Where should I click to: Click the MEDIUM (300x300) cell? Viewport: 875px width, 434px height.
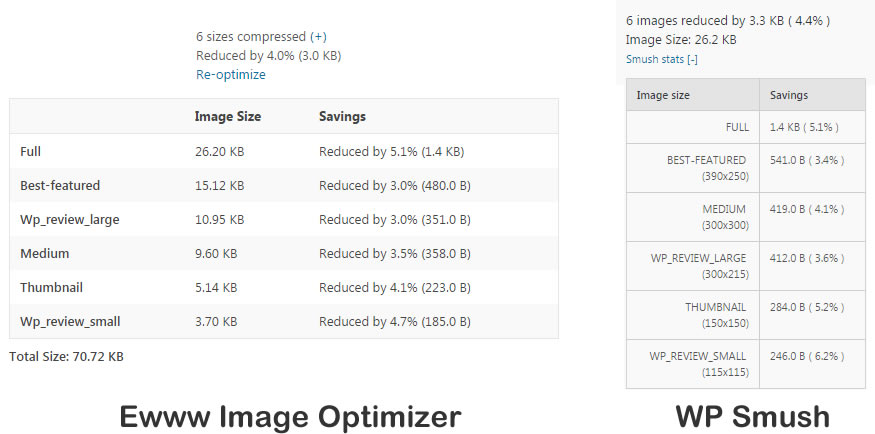tap(693, 217)
